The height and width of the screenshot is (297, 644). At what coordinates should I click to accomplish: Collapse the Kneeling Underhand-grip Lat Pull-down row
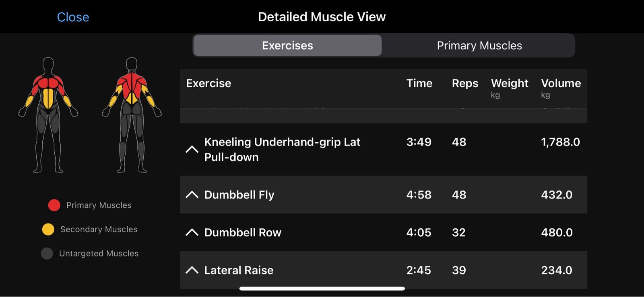click(192, 150)
